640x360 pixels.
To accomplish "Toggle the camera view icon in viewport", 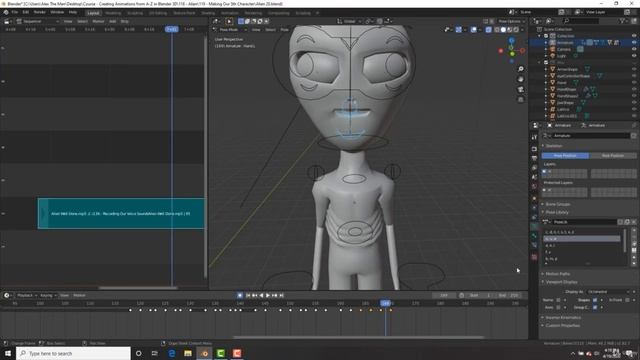I will point(520,89).
